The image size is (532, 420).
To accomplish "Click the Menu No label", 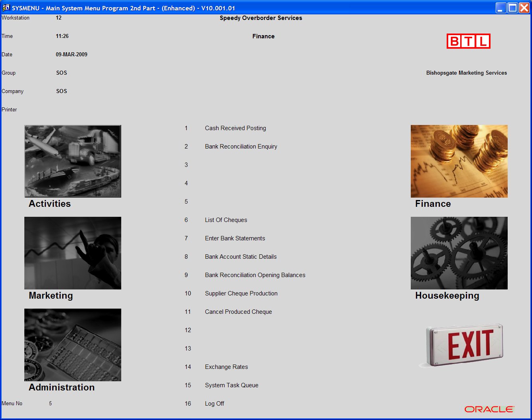I will pyautogui.click(x=12, y=403).
